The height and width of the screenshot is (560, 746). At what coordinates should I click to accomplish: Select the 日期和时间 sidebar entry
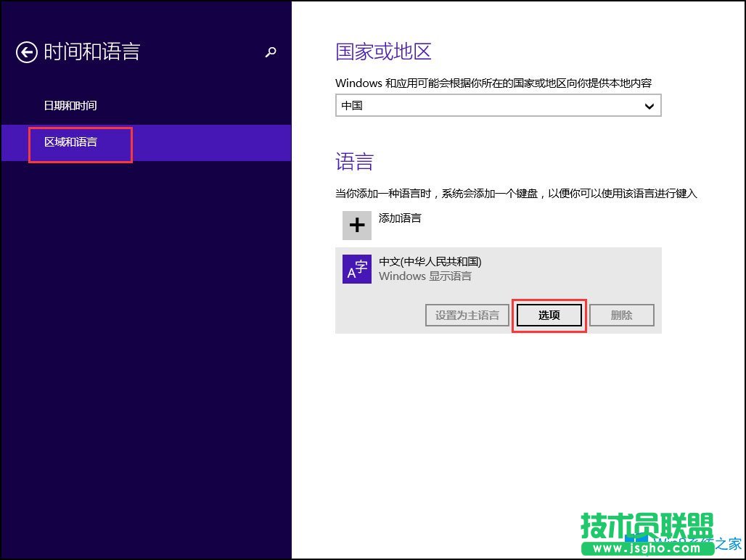[x=70, y=105]
